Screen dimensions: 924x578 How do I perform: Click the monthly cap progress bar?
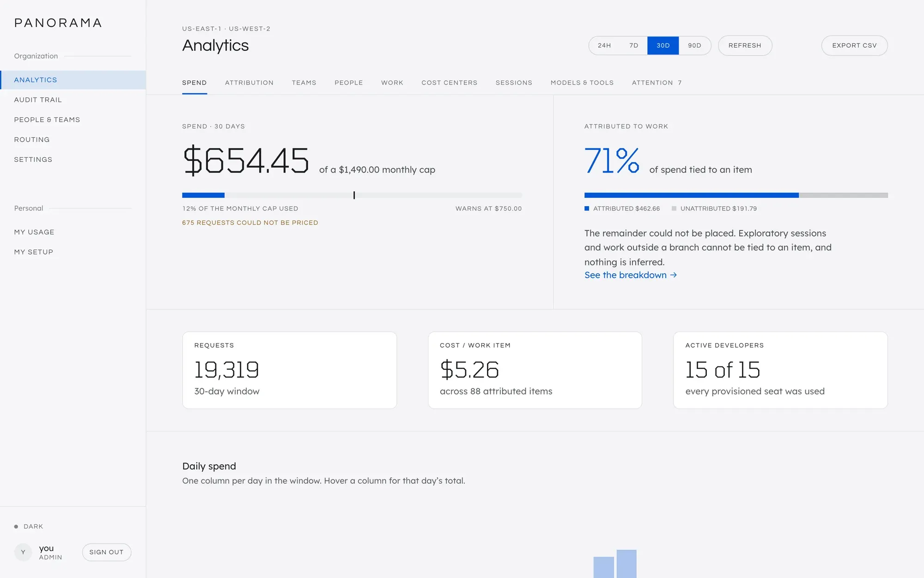pyautogui.click(x=352, y=195)
